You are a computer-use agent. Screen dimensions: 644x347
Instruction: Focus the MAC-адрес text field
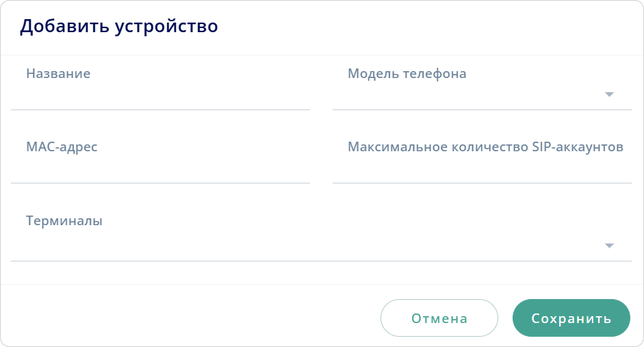click(x=160, y=168)
